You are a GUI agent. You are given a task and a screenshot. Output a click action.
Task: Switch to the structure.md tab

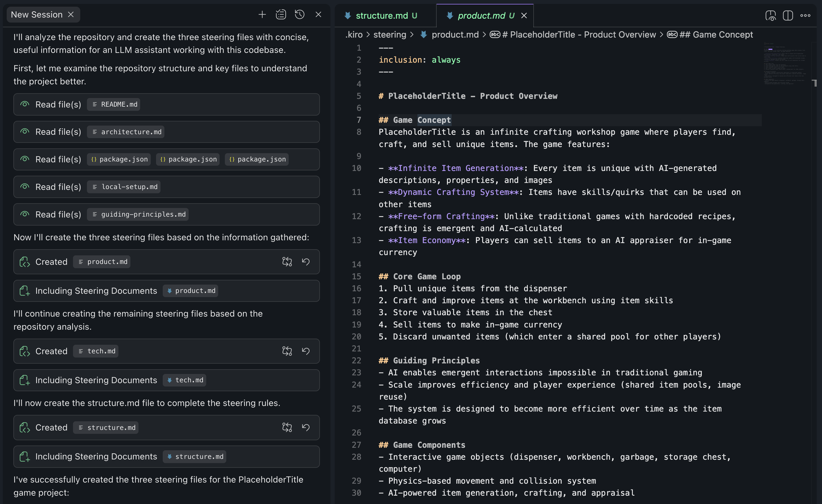pos(382,15)
